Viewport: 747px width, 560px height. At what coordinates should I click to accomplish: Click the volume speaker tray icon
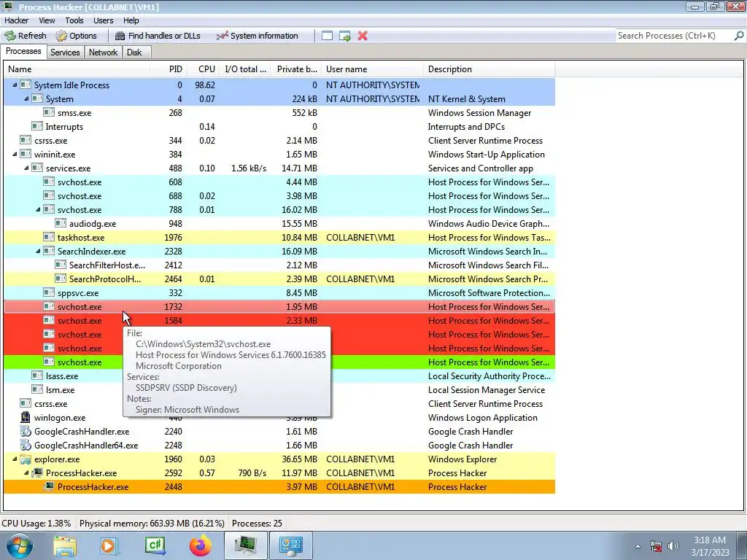click(673, 546)
